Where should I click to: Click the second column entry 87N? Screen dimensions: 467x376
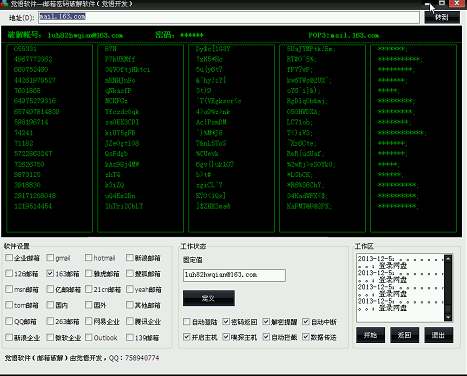110,49
